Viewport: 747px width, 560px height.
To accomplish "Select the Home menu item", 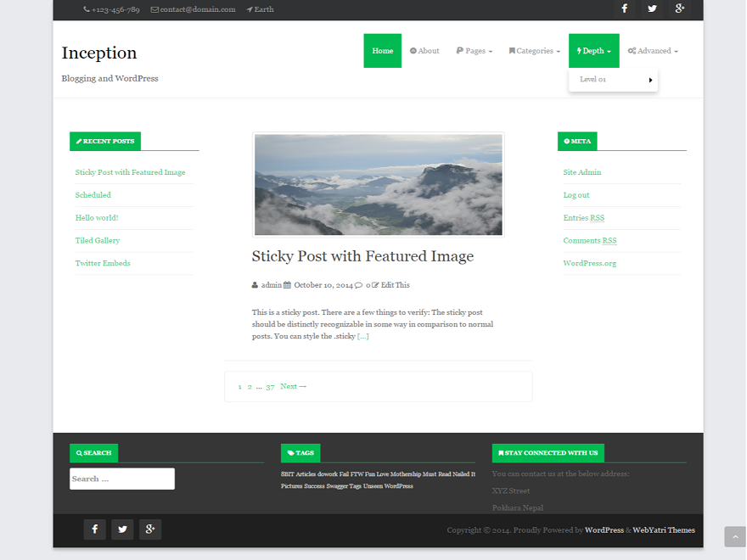I will click(x=382, y=50).
